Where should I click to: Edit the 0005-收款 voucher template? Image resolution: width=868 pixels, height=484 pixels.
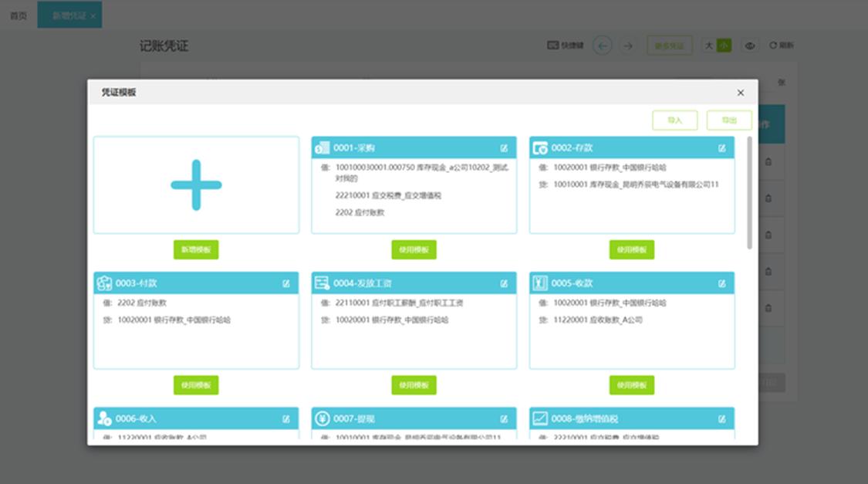(721, 283)
